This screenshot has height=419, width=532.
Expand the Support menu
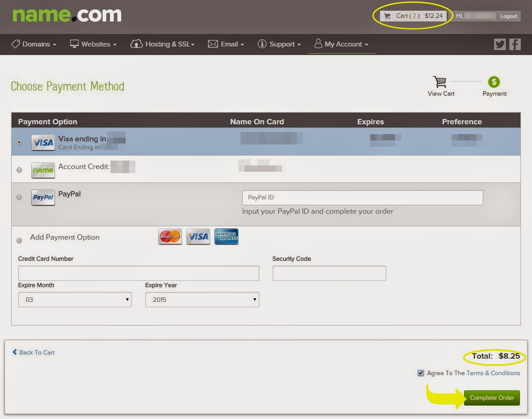click(279, 44)
